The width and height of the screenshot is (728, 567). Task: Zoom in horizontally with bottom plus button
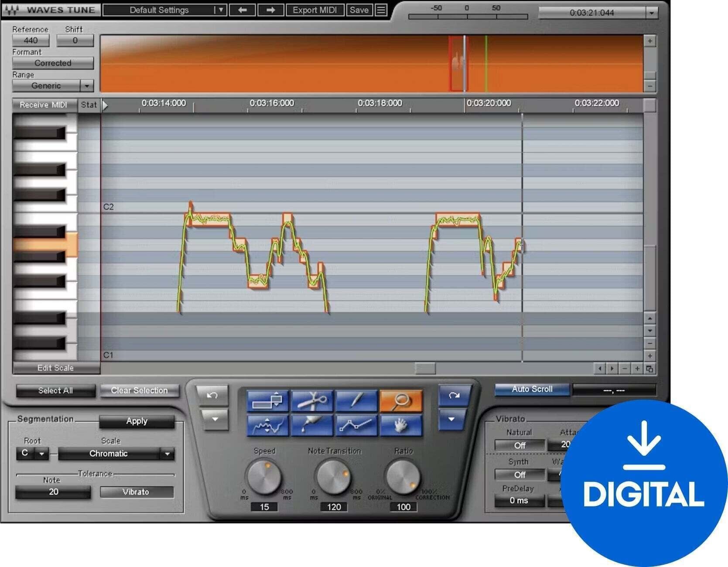point(637,369)
